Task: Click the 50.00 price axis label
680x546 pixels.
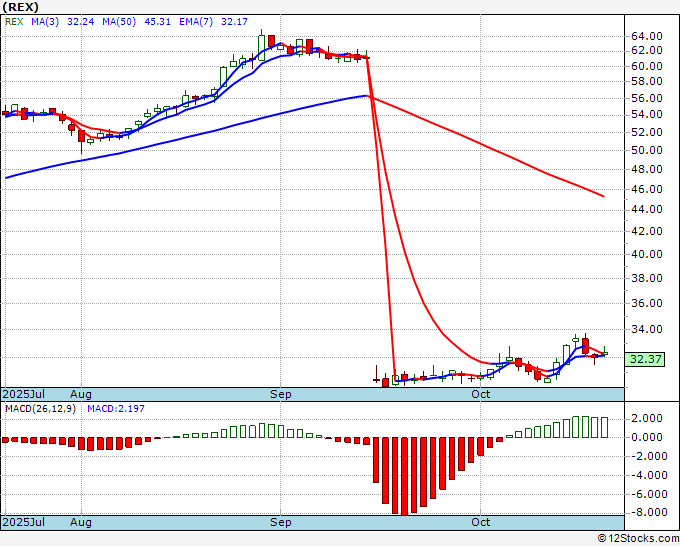Action: (647, 150)
